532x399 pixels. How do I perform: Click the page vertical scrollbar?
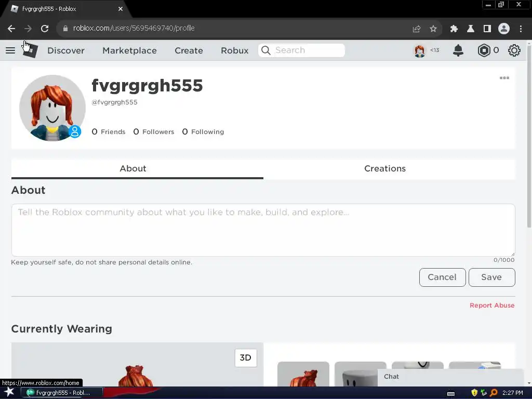click(529, 136)
